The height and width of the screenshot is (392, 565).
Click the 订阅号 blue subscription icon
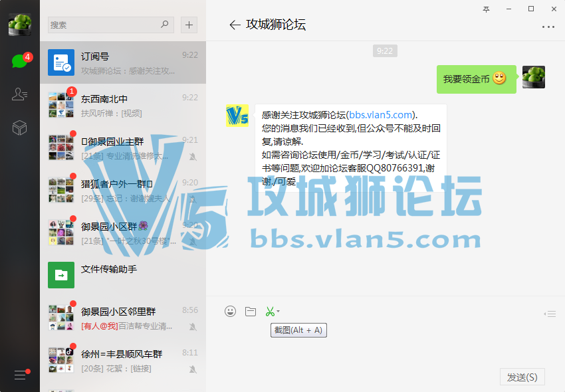point(61,62)
